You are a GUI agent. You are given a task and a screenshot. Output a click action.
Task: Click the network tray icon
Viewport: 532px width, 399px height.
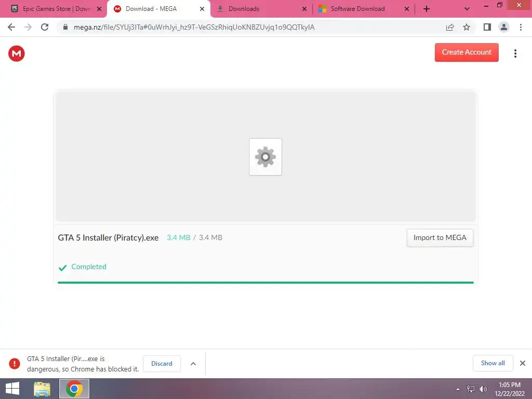pos(471,389)
